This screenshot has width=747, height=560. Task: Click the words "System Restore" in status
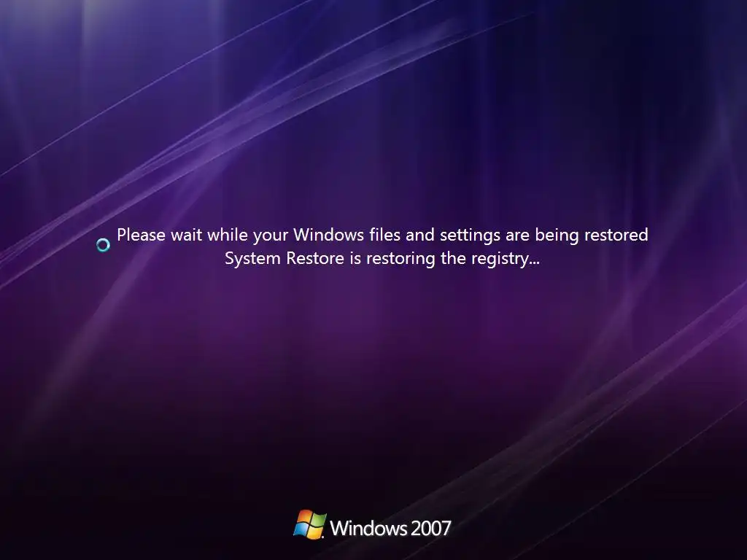285,259
